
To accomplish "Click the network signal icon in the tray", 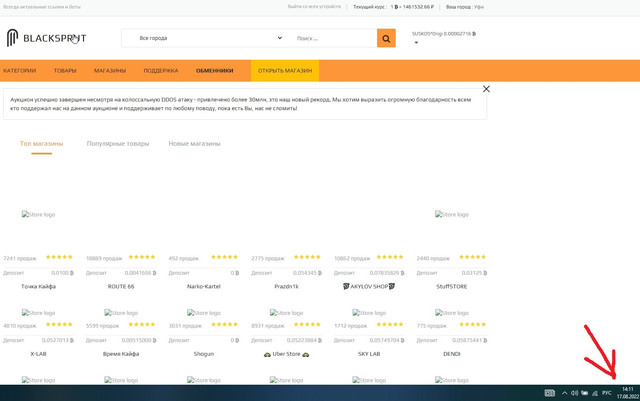I will 595,393.
